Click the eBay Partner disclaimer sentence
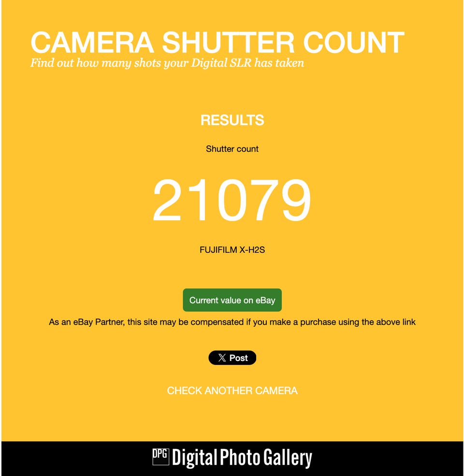This screenshot has width=464, height=476. (232, 322)
